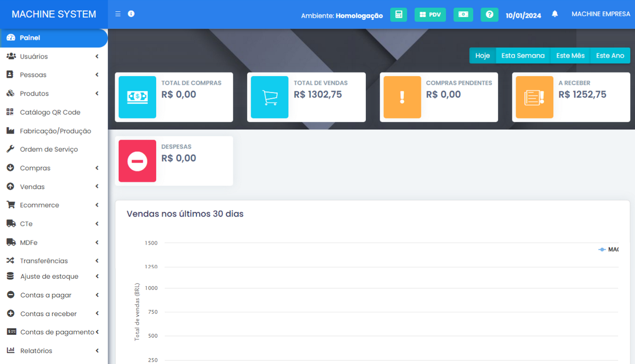Click the Produtos cubes icon
This screenshot has height=364, width=635.
click(11, 93)
